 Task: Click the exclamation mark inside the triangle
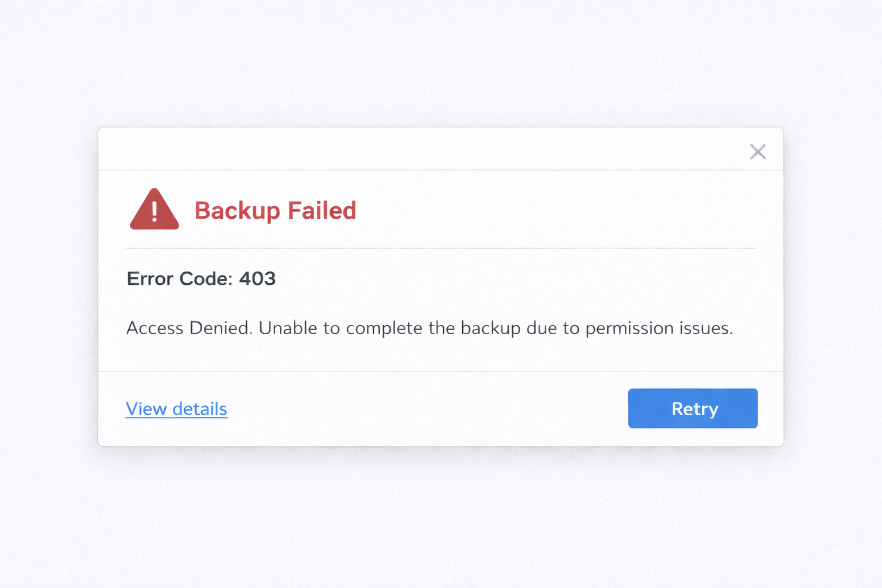pyautogui.click(x=154, y=211)
